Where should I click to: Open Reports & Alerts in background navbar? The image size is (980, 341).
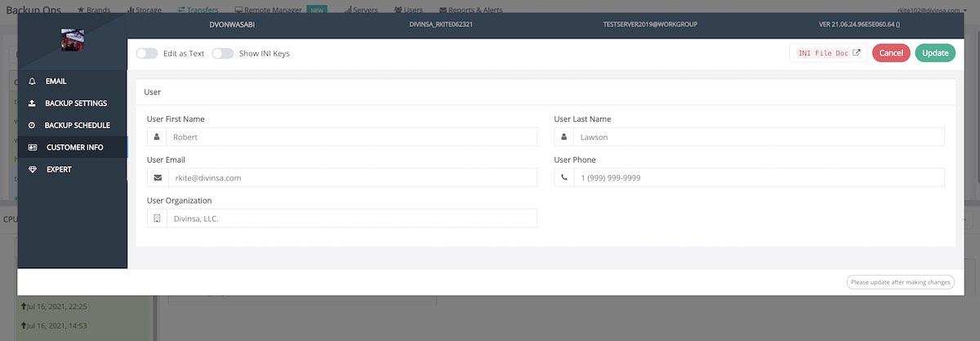470,9
